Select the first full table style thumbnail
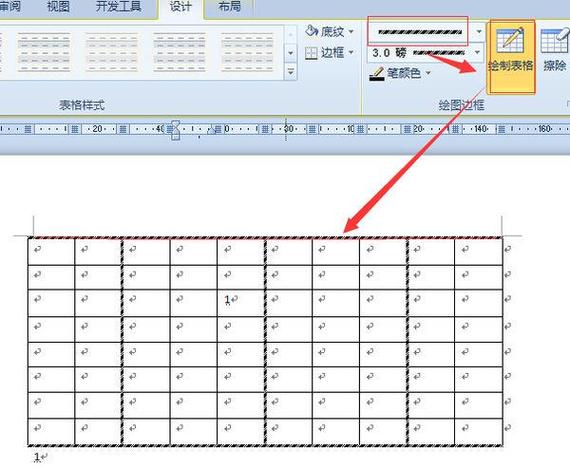The height and width of the screenshot is (468, 570). point(44,52)
